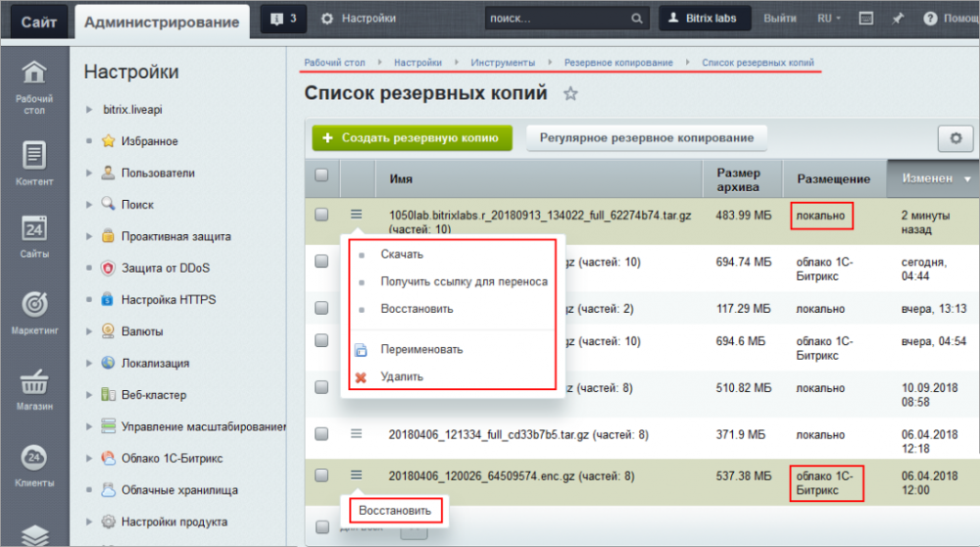980x547 pixels.
Task: Click the notifications badge showing 3
Action: (284, 19)
